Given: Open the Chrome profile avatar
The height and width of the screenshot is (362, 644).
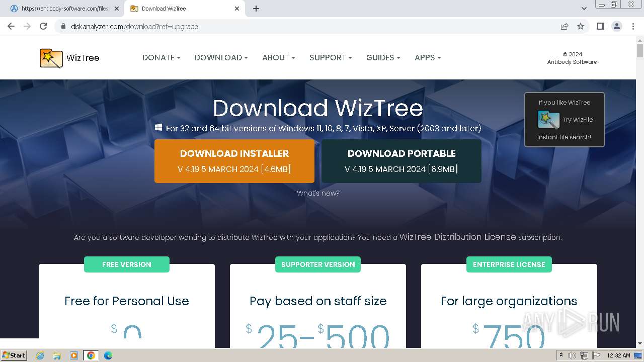Looking at the screenshot, I should click(x=616, y=26).
